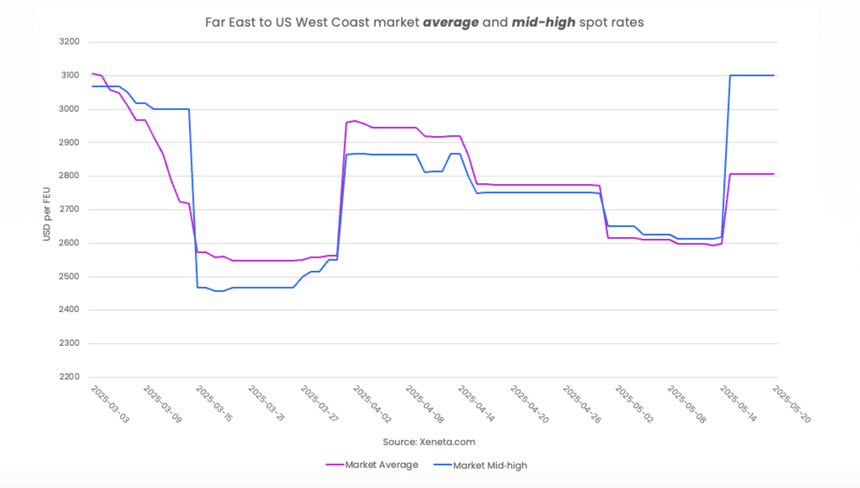The width and height of the screenshot is (860, 488).
Task: Select the 2025-04-02 date axis label
Action: tap(372, 405)
